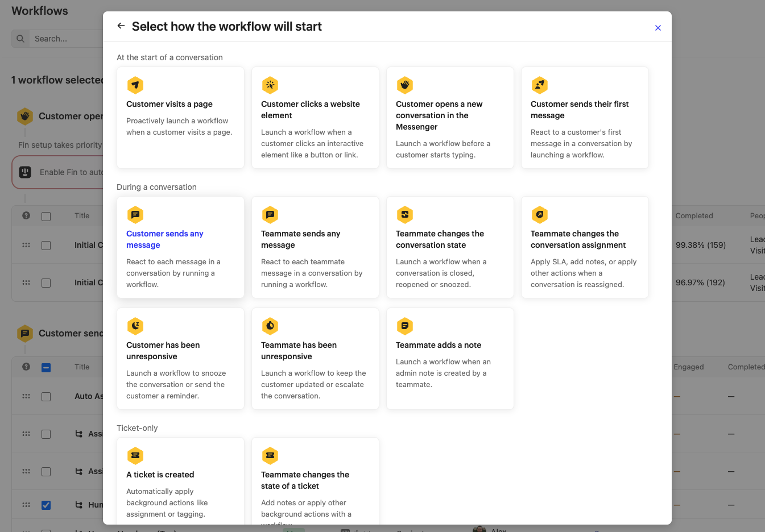Click the 'Customer visits a page' paper plane icon
The image size is (765, 532).
pyautogui.click(x=135, y=85)
